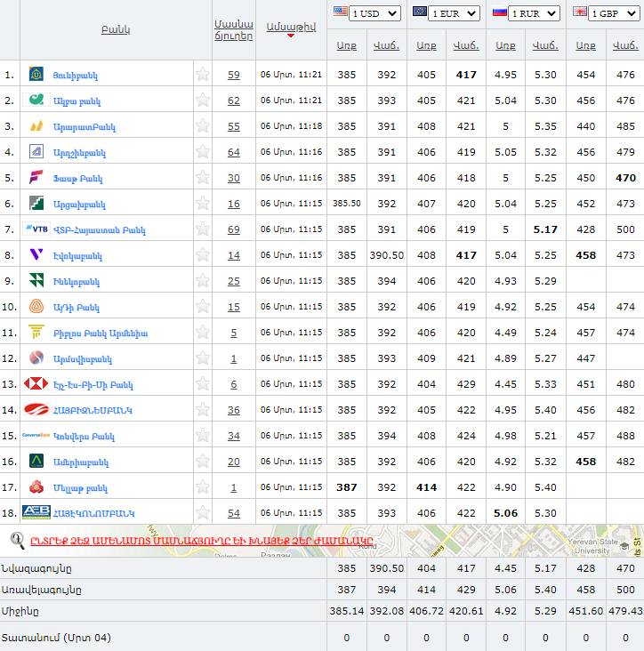Open the bank name link in row 15
This screenshot has width=644, height=651.
pyautogui.click(x=84, y=437)
